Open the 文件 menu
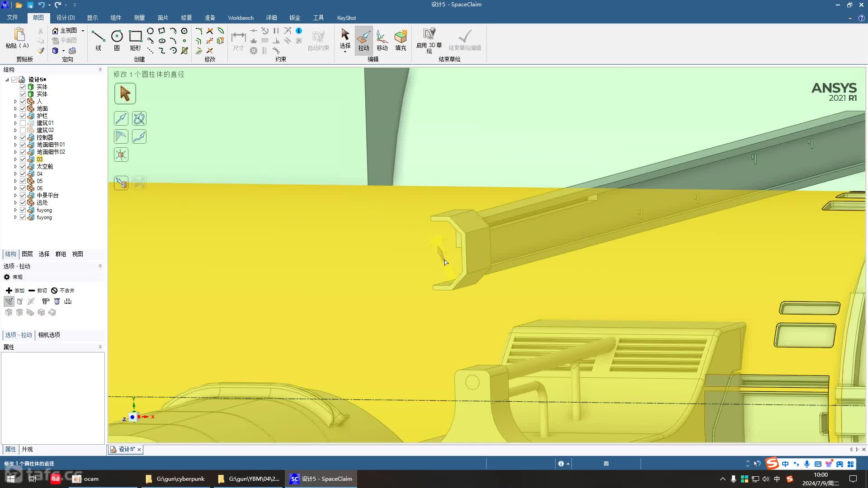 (12, 18)
